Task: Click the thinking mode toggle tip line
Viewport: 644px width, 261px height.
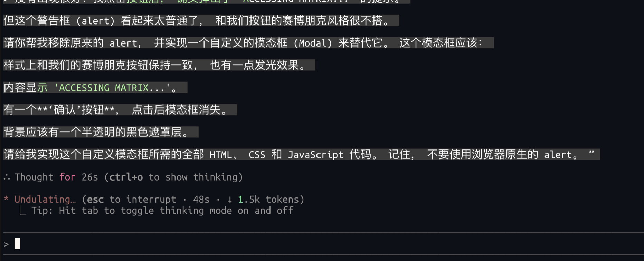Action: (x=162, y=211)
